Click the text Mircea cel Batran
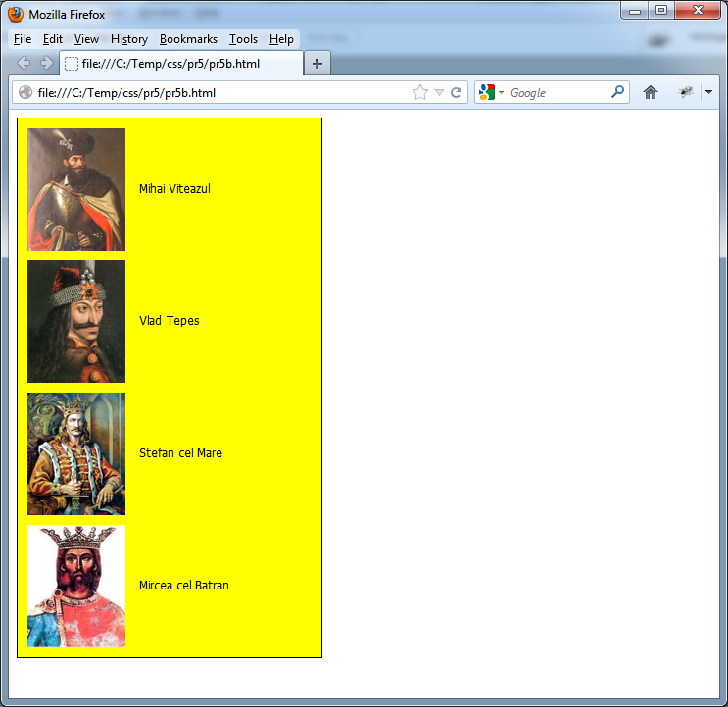This screenshot has width=728, height=707. pyautogui.click(x=184, y=585)
